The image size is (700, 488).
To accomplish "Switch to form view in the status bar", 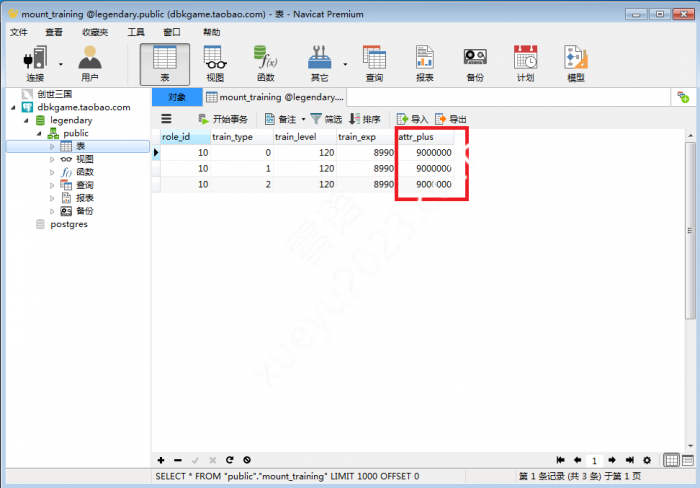I will tap(688, 460).
